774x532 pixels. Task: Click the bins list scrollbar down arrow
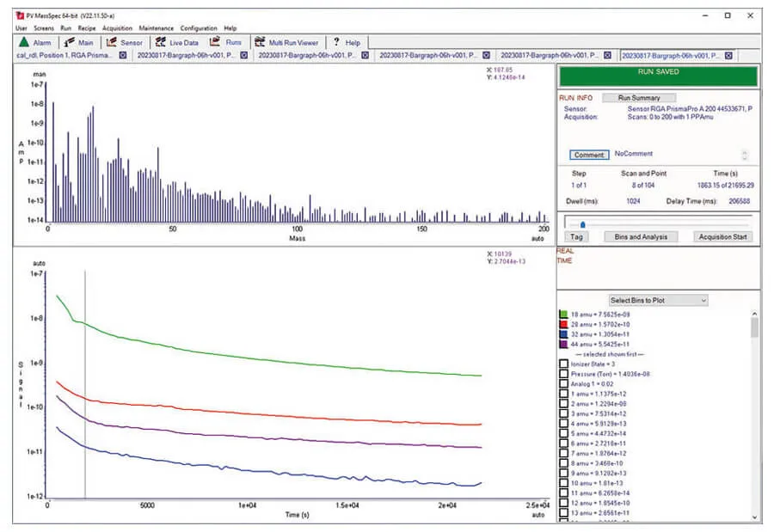[754, 517]
